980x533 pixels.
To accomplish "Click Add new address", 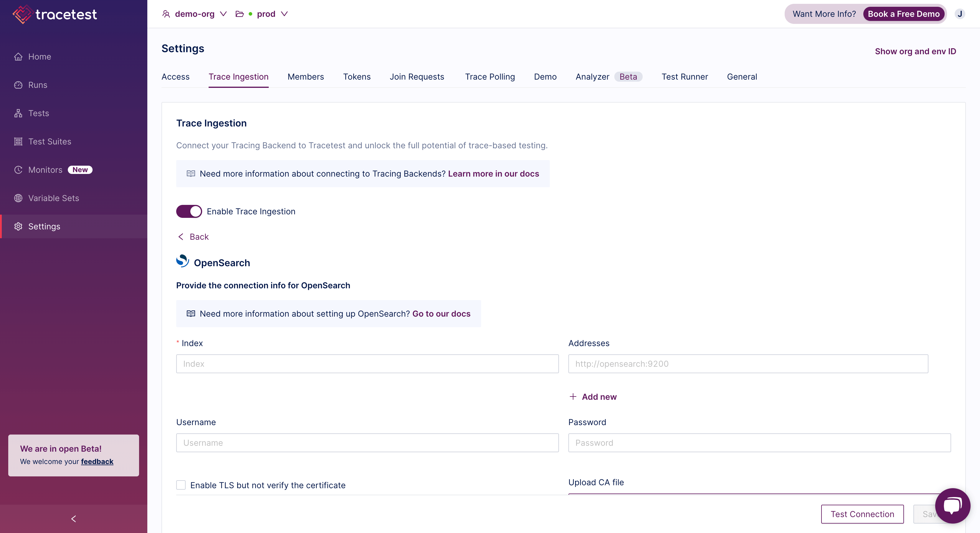I will 593,397.
